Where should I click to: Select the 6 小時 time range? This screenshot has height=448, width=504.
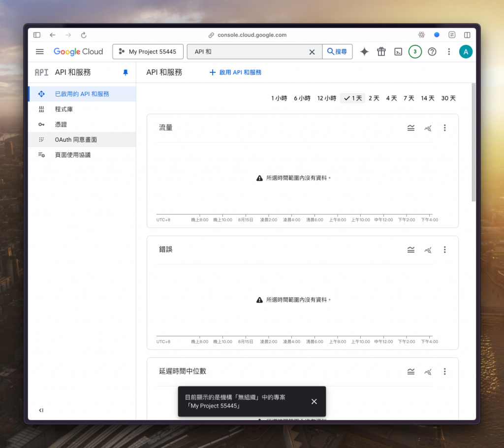(x=302, y=98)
